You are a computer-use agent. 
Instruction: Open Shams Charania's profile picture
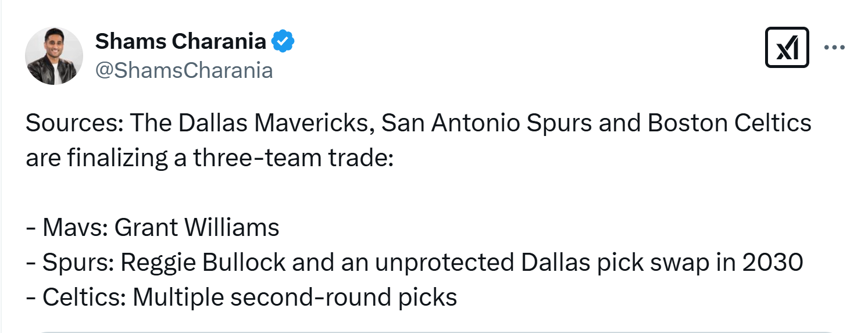54,56
